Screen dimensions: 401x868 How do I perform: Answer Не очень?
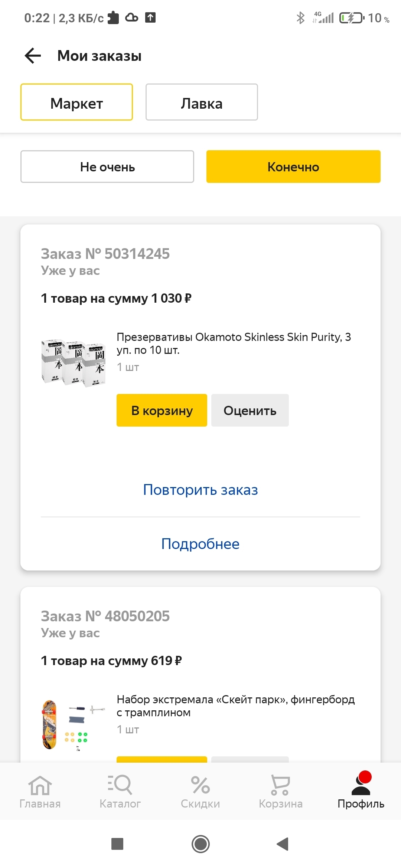[107, 167]
